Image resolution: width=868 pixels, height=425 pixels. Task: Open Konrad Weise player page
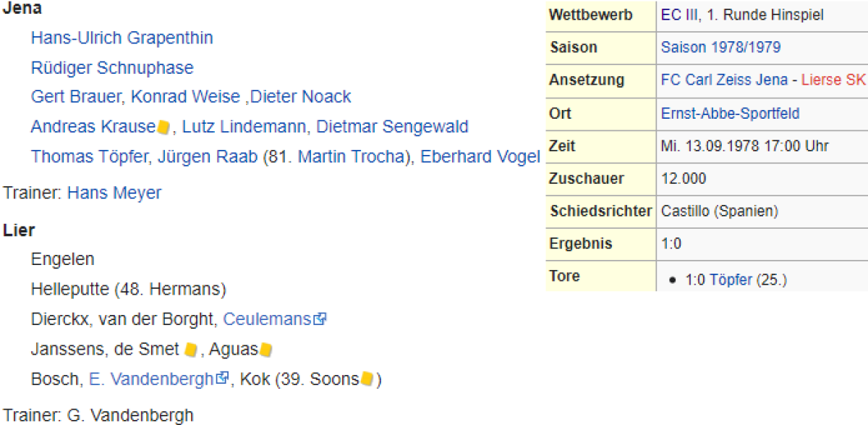[175, 97]
